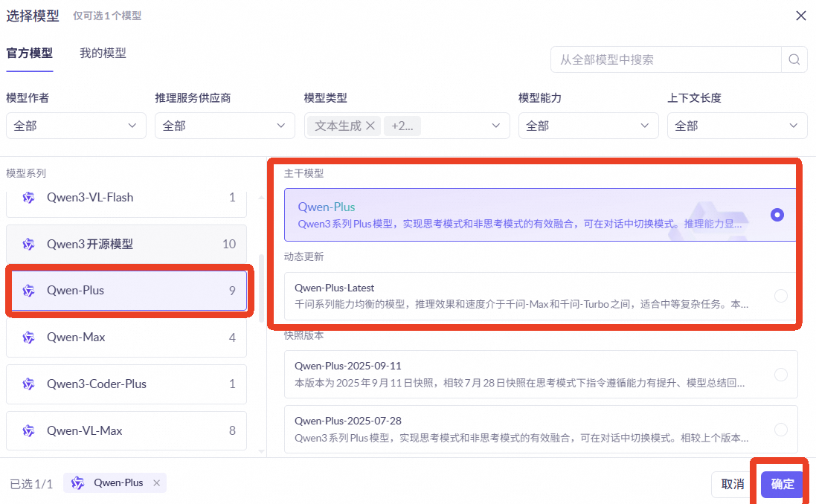
Task: Click the +2... collapsed tags indicator
Action: point(402,126)
